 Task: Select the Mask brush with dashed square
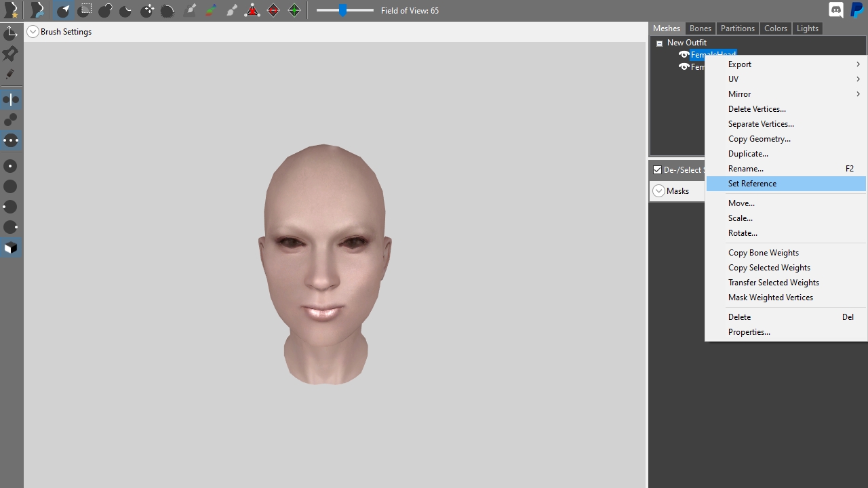click(85, 10)
